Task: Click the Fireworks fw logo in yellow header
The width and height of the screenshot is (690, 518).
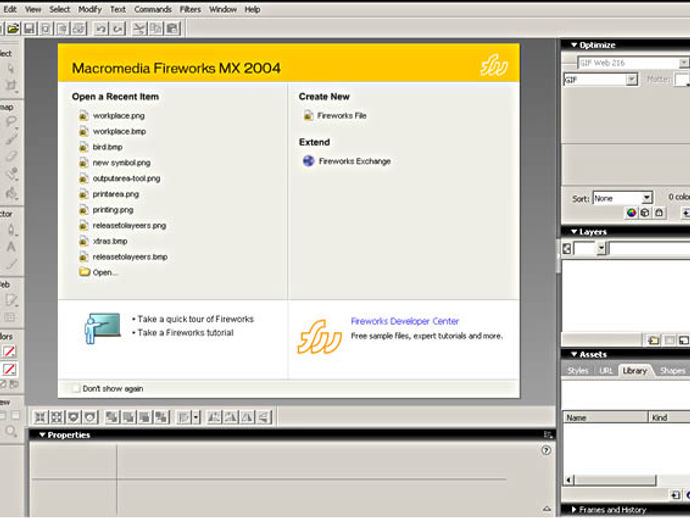Action: [x=494, y=66]
